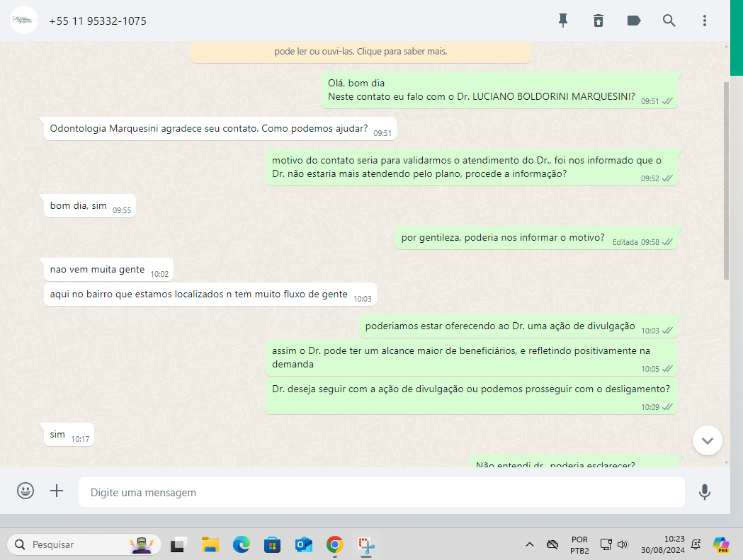Open the clock showing 10:23 30/08/2024
743x560 pixels.
tap(662, 544)
